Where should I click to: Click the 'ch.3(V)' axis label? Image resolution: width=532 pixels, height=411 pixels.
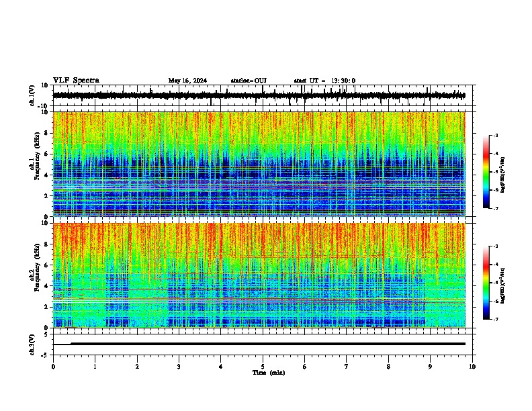point(32,345)
